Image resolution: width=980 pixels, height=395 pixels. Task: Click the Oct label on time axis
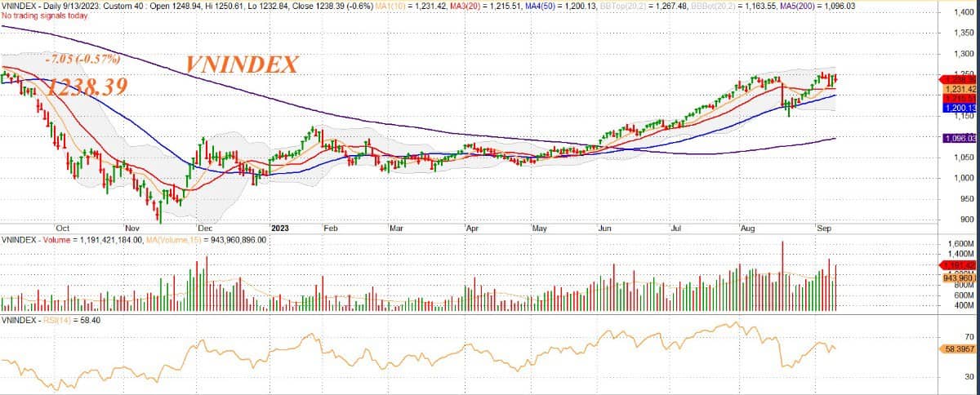tap(63, 229)
